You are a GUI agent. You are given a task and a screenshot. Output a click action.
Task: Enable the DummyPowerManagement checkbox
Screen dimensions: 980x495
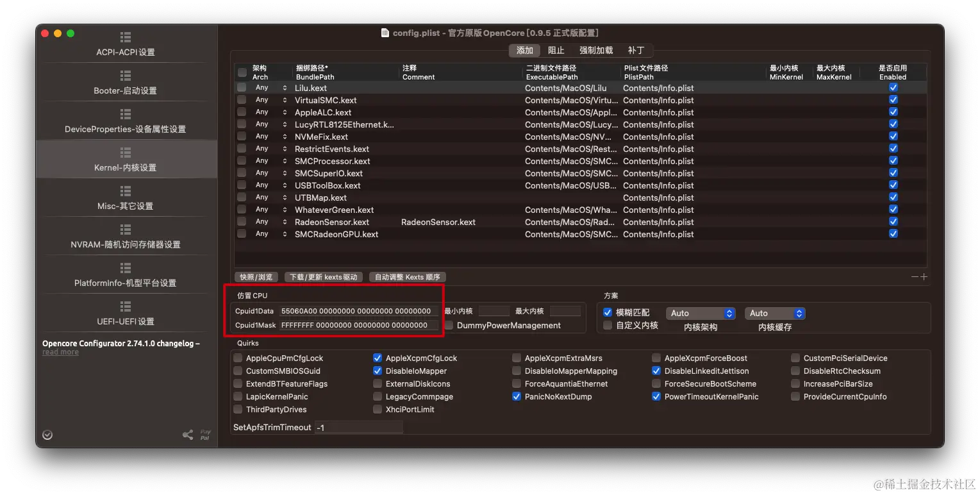pos(449,326)
